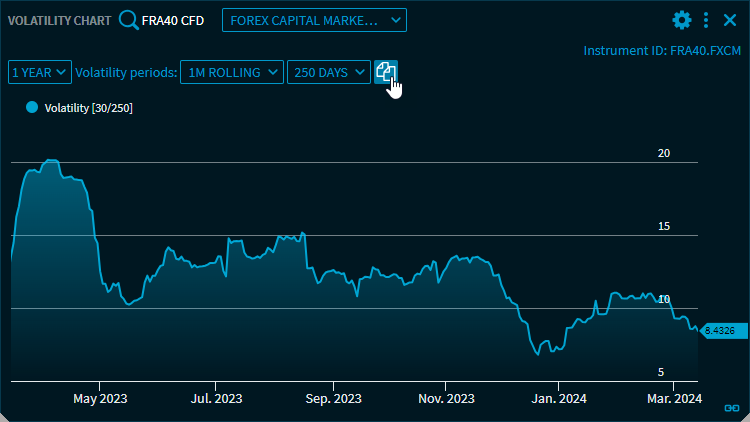
Task: Click the Sep. 2023 axis label
Action: point(333,398)
